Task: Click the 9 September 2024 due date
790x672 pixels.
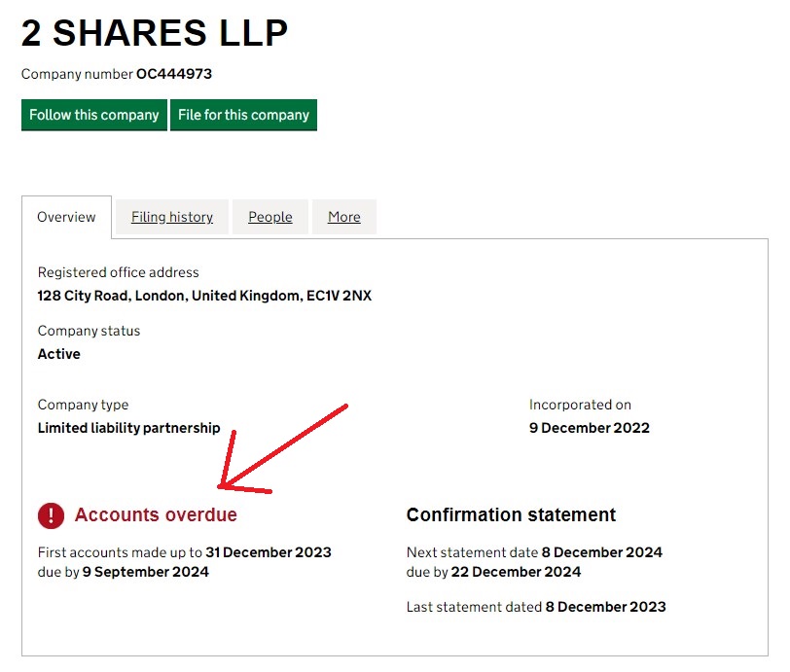Action: [146, 572]
